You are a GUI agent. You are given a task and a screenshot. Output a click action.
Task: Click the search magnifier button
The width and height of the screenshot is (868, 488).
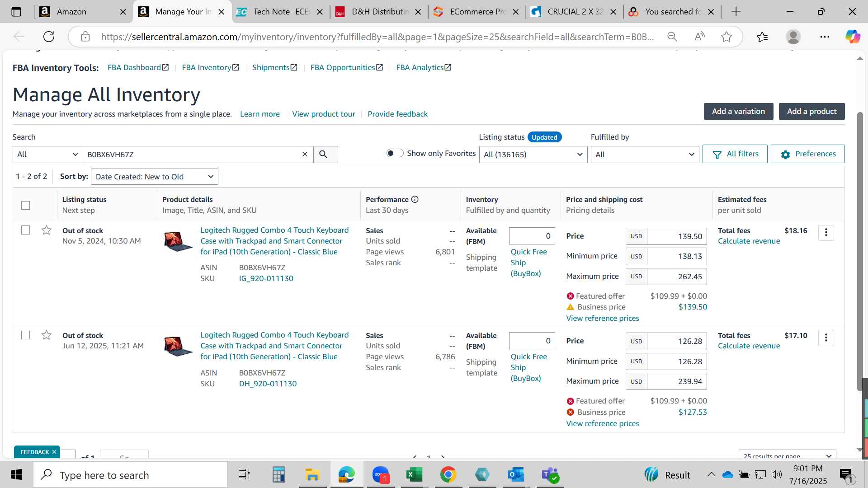click(x=325, y=154)
